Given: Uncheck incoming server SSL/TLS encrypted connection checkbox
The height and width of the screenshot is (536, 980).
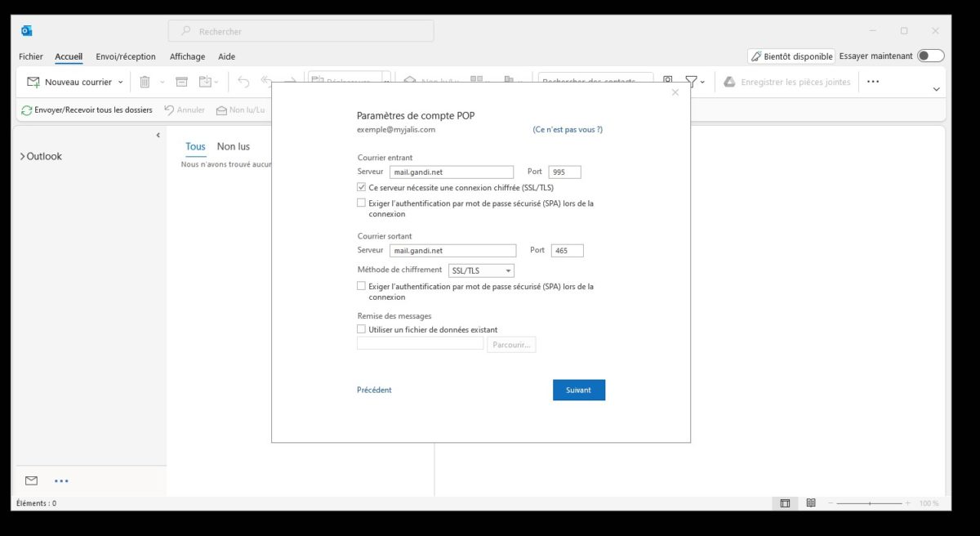Looking at the screenshot, I should [362, 187].
